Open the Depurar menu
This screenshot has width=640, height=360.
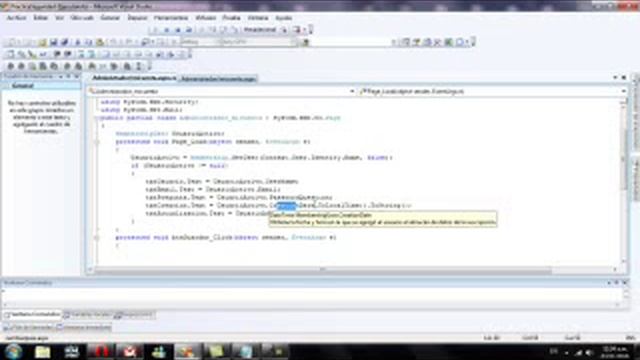click(137, 18)
